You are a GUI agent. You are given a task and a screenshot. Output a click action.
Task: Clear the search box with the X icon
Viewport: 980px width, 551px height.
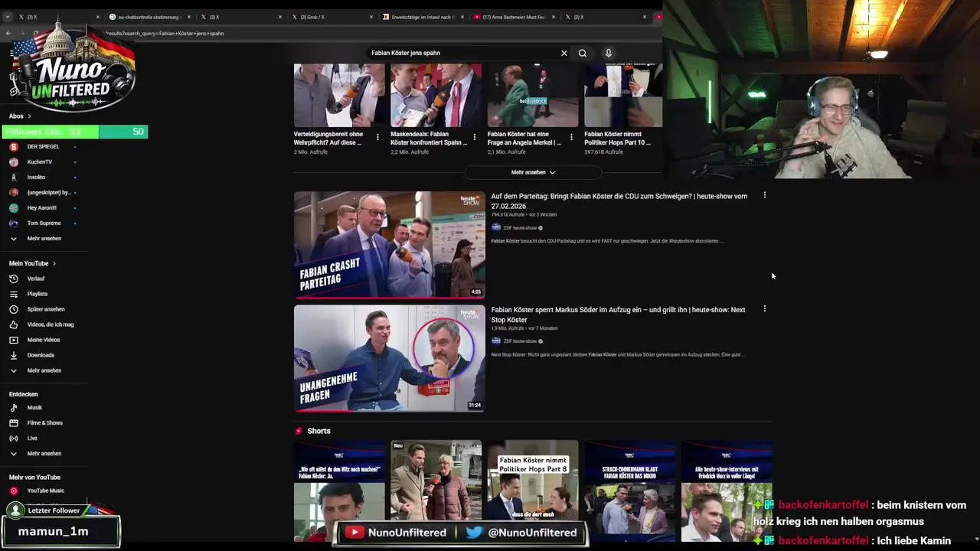[x=564, y=53]
